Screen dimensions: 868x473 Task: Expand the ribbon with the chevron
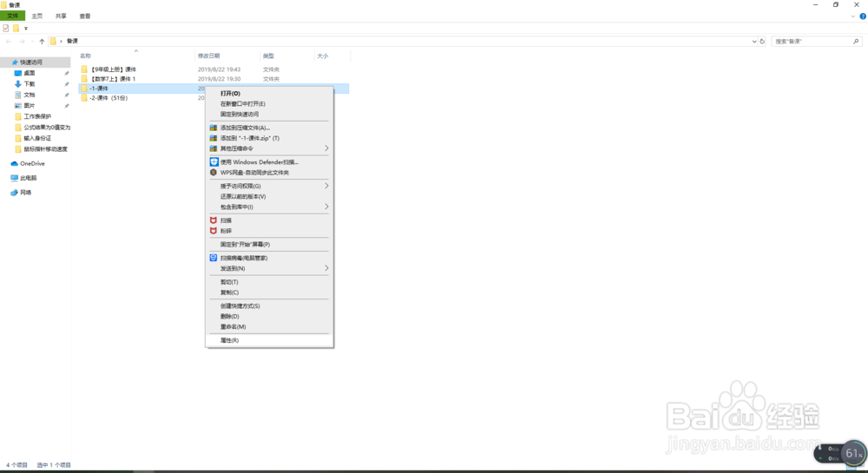pos(852,16)
